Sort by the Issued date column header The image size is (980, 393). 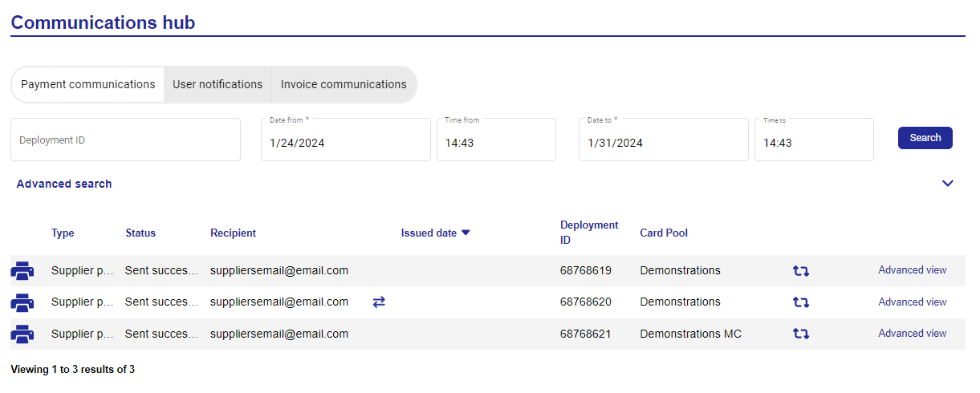(429, 233)
